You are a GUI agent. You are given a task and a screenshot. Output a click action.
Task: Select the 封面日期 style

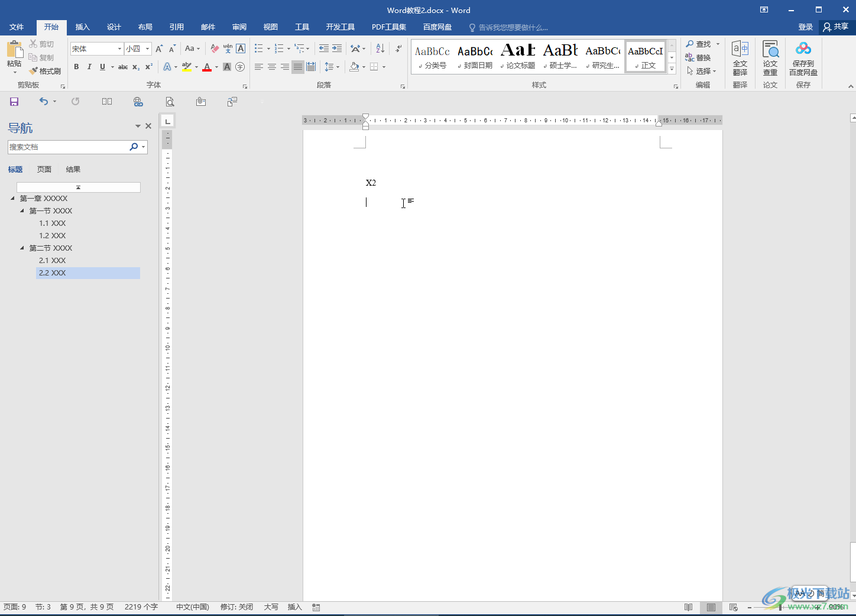(x=475, y=57)
